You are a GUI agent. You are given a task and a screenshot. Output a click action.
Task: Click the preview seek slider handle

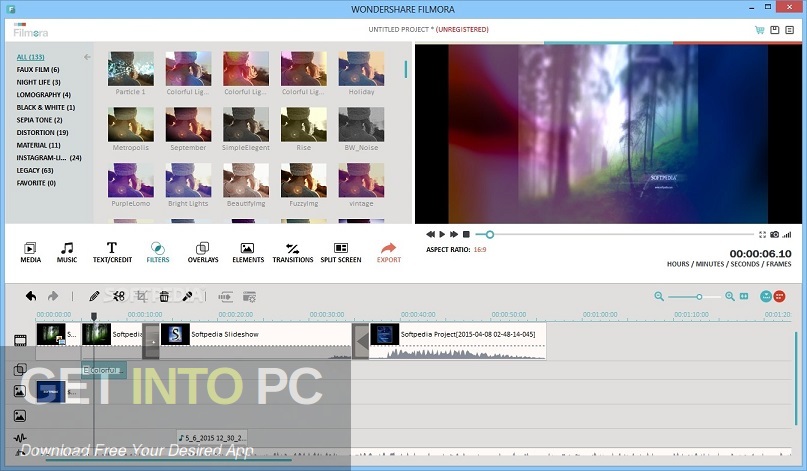pos(490,235)
